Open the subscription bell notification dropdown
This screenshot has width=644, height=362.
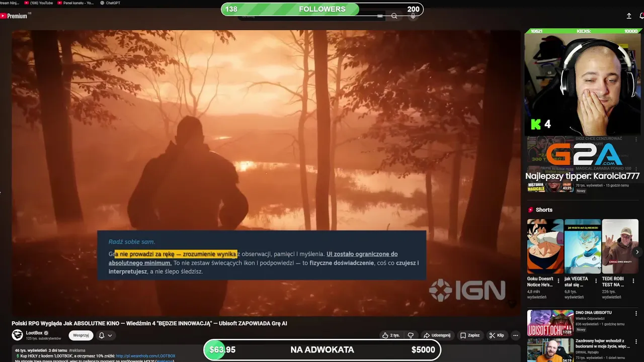point(105,335)
